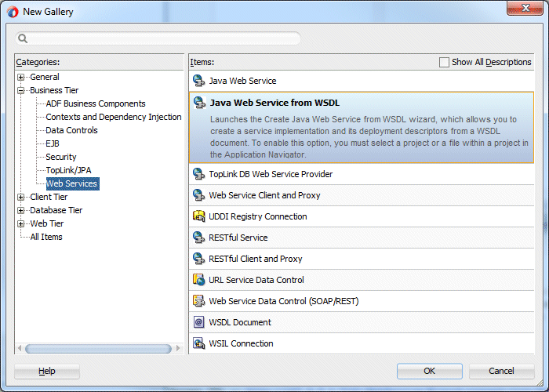Select the EJB category
This screenshot has width=549, height=392.
coord(53,143)
